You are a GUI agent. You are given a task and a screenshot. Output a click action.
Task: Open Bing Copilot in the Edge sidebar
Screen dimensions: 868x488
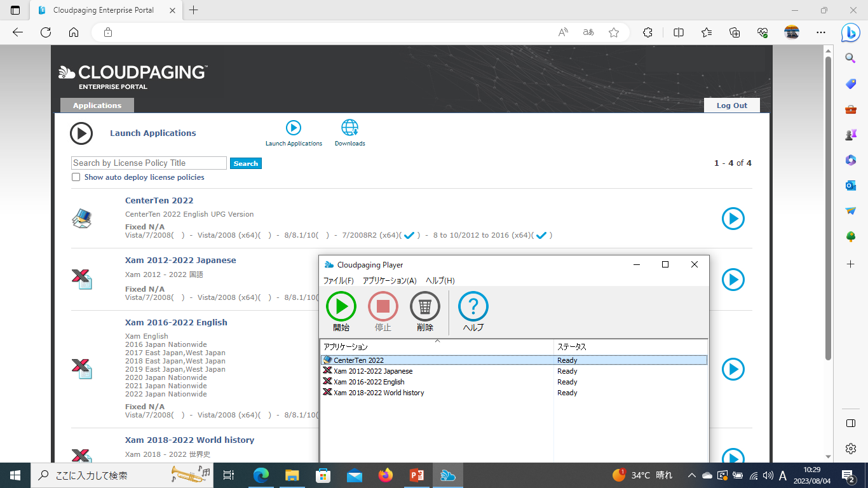point(850,32)
